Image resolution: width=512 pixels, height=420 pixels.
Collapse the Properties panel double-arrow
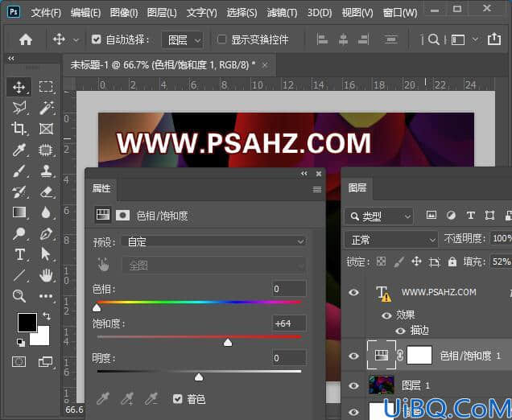coord(304,174)
